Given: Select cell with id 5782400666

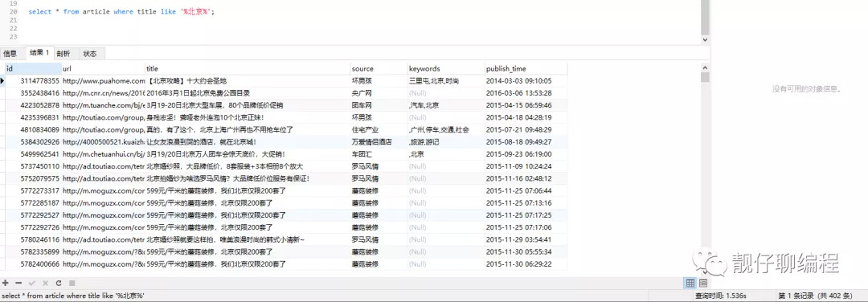Looking at the screenshot, I should coord(33,263).
